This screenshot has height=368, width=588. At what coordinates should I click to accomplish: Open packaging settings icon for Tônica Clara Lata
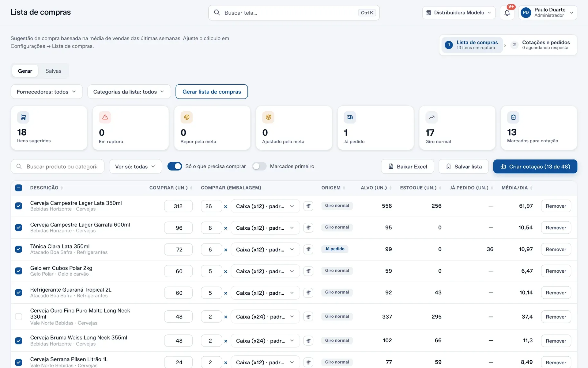click(x=308, y=249)
